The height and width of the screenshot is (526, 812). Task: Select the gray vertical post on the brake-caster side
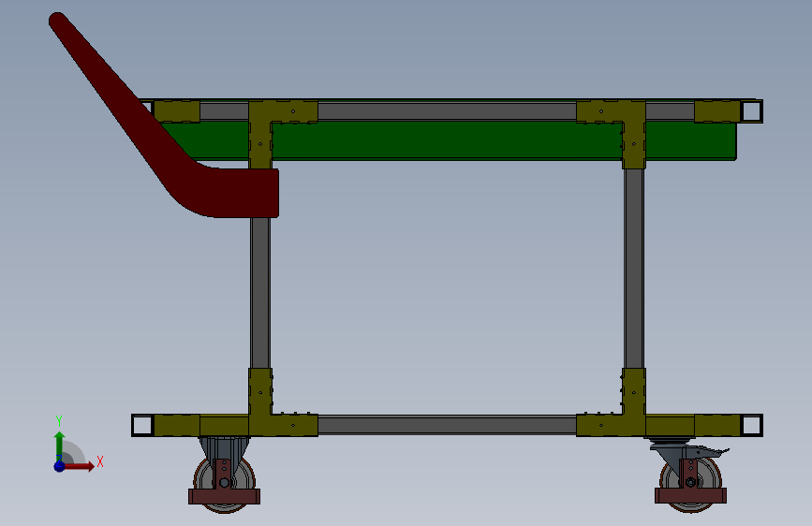pos(634,269)
